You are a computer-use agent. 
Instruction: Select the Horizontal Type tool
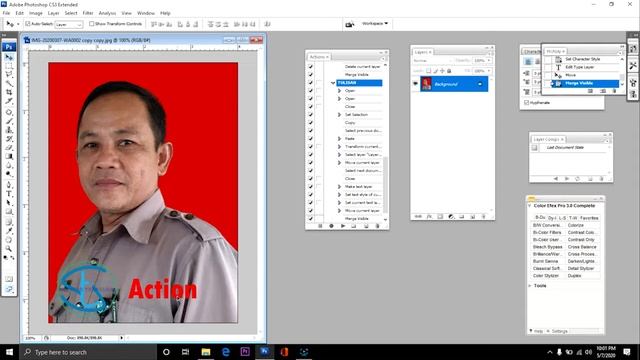pos(9,194)
